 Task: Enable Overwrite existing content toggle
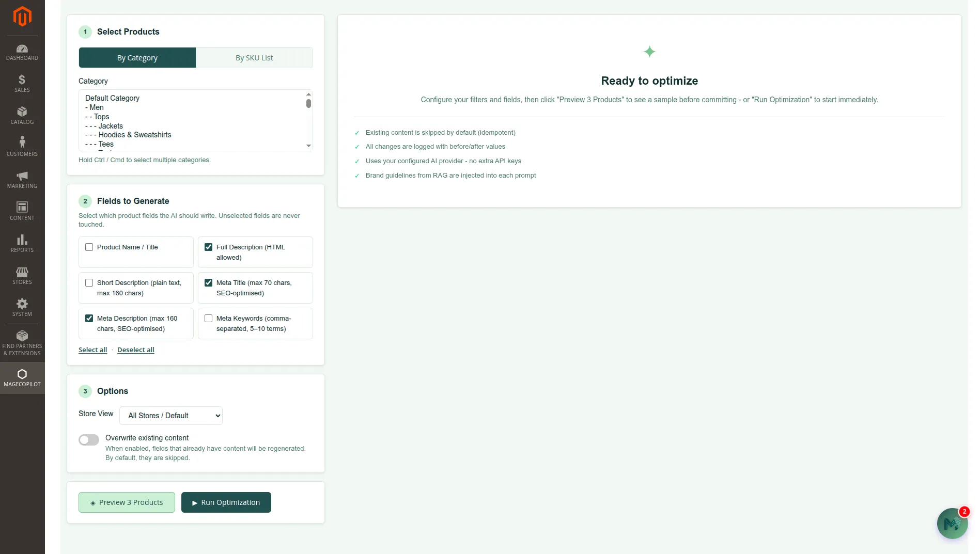pos(89,440)
